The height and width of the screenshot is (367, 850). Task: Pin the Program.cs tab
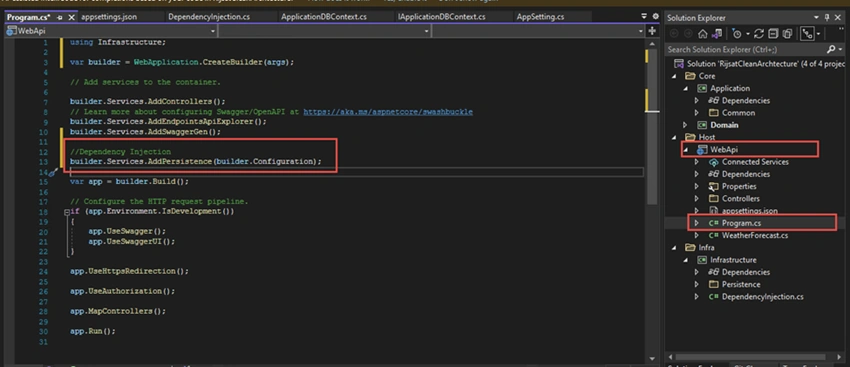pyautogui.click(x=60, y=17)
